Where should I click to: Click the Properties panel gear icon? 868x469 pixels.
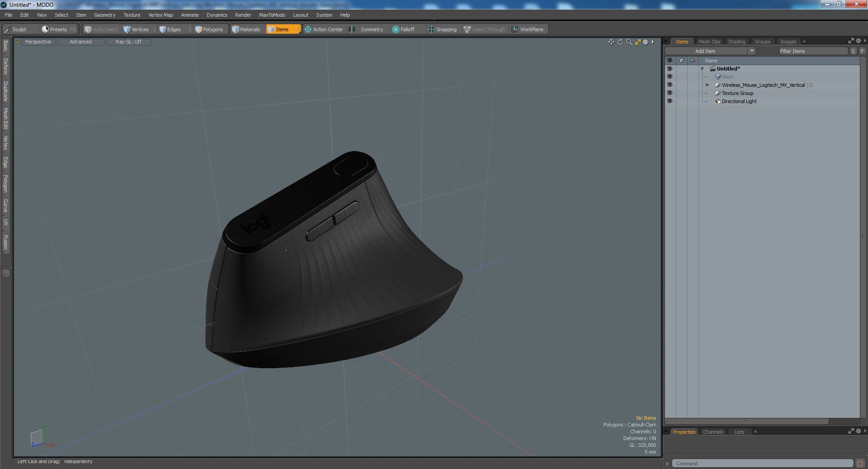click(x=858, y=431)
